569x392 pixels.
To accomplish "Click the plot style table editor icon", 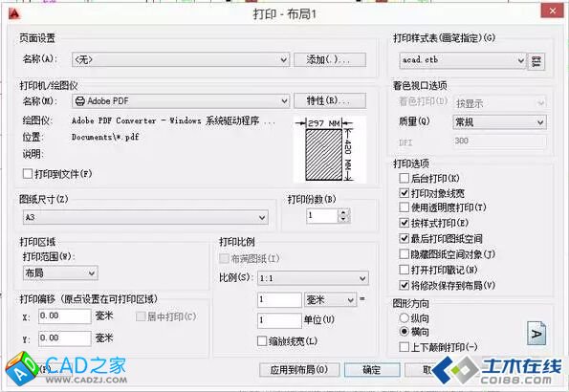I will 536,61.
